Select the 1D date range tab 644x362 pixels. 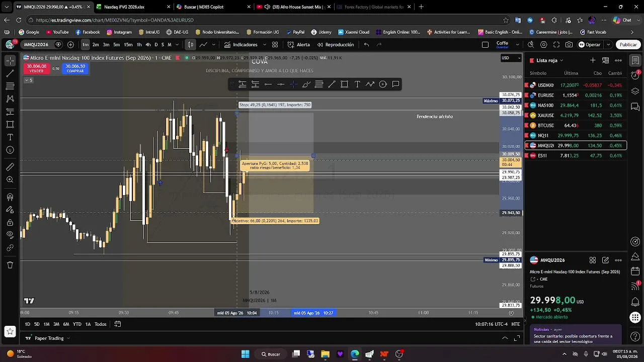(x=28, y=324)
